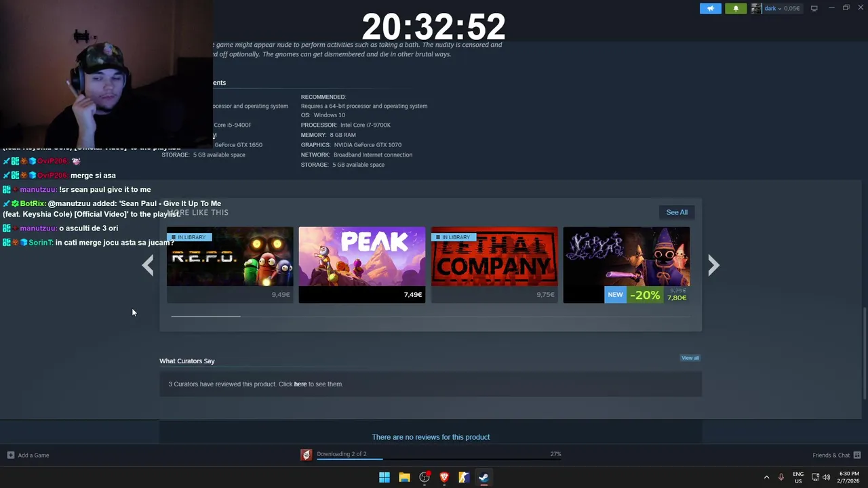Open Steam announcements megaphone button
The image size is (868, 488).
[711, 8]
